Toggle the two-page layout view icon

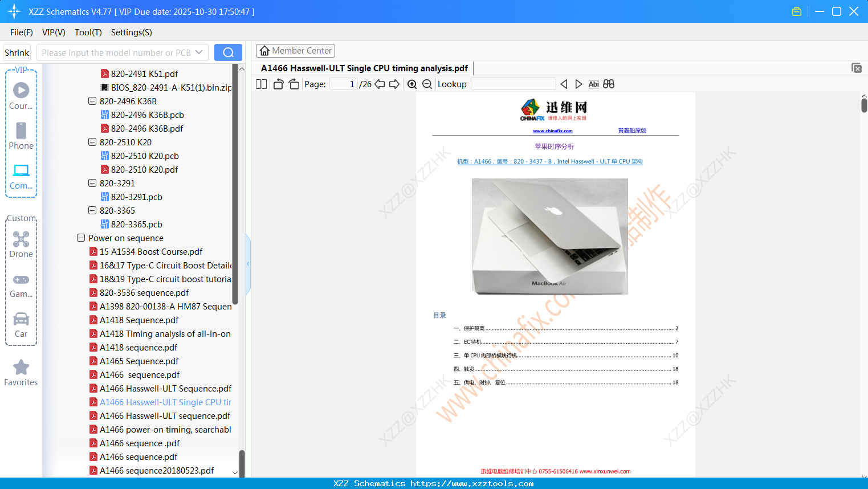pos(261,84)
